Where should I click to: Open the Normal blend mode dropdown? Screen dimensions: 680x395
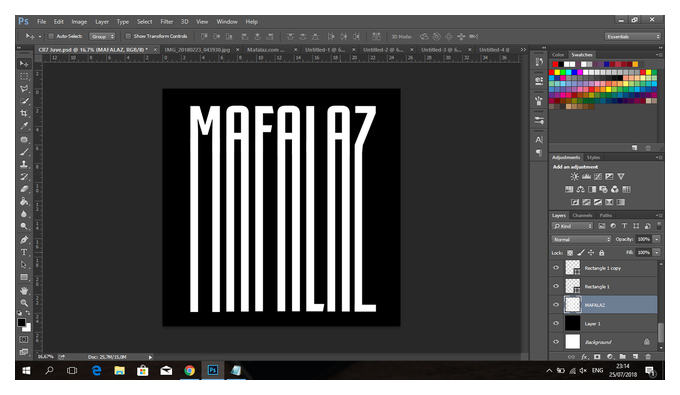(x=581, y=239)
